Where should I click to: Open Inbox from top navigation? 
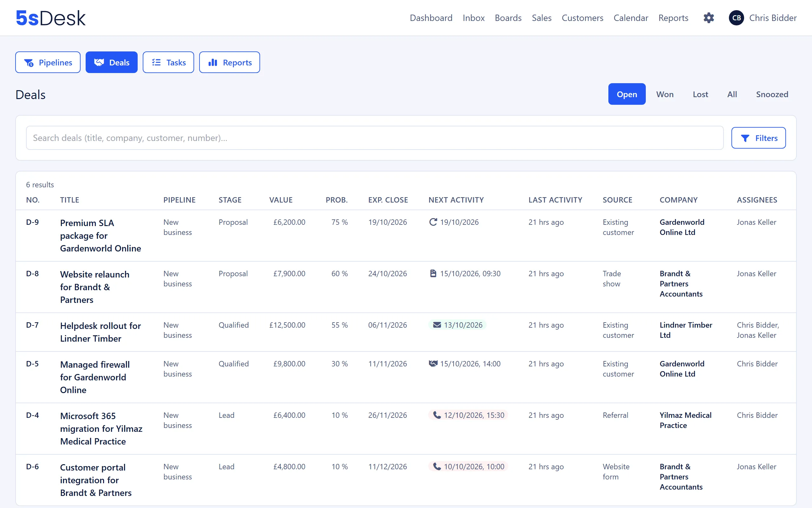(x=474, y=18)
